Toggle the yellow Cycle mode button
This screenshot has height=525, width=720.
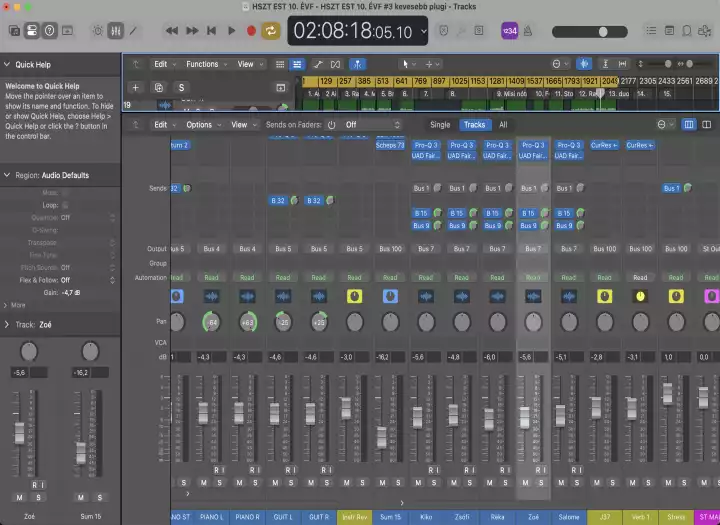pos(270,31)
